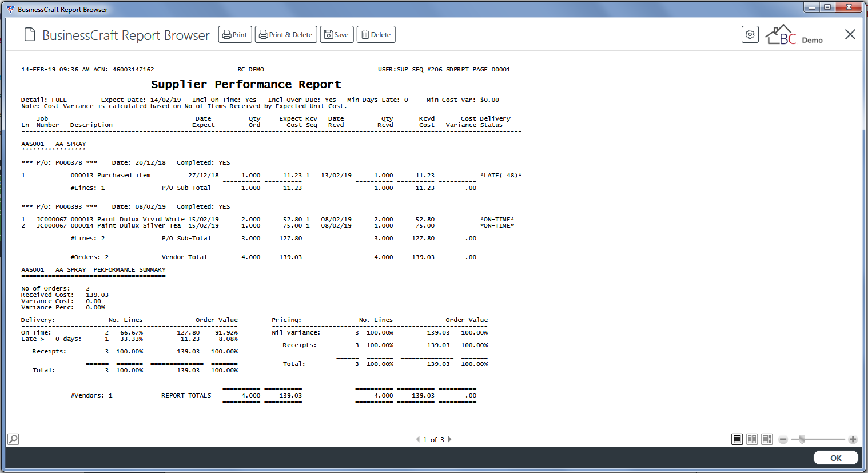Delete the report
The image size is (868, 473).
click(x=376, y=35)
